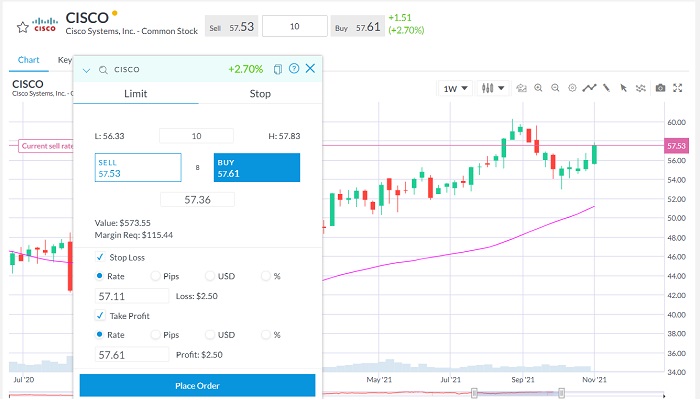Collapse the order panel with the chevron

click(87, 70)
